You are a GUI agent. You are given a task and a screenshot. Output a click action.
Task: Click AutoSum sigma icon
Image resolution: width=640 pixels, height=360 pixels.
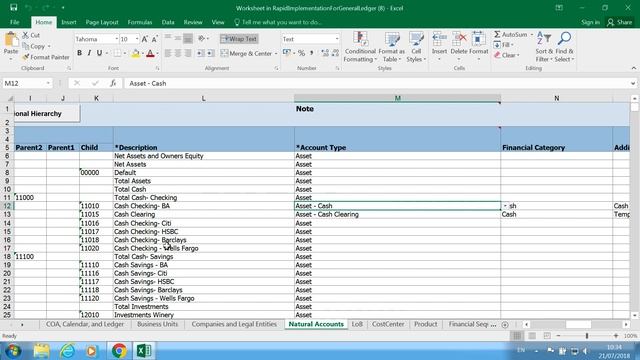497,35
